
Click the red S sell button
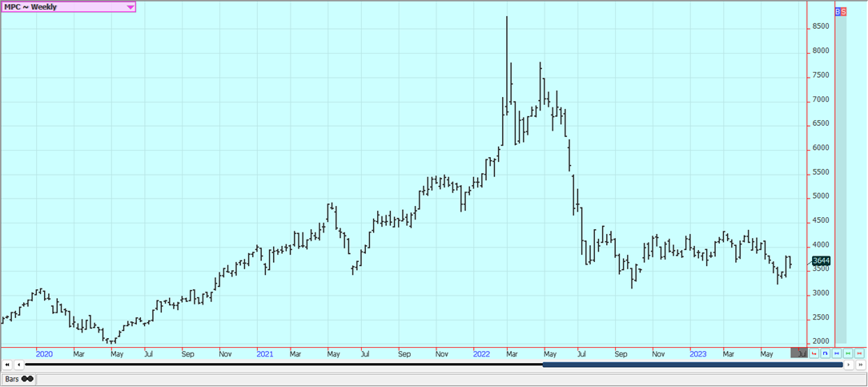843,11
